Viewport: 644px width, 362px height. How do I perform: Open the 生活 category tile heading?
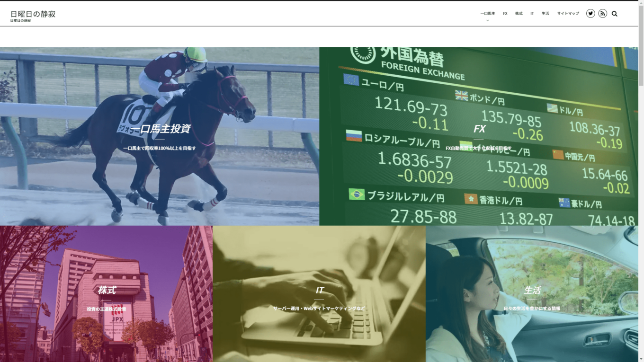click(x=532, y=290)
